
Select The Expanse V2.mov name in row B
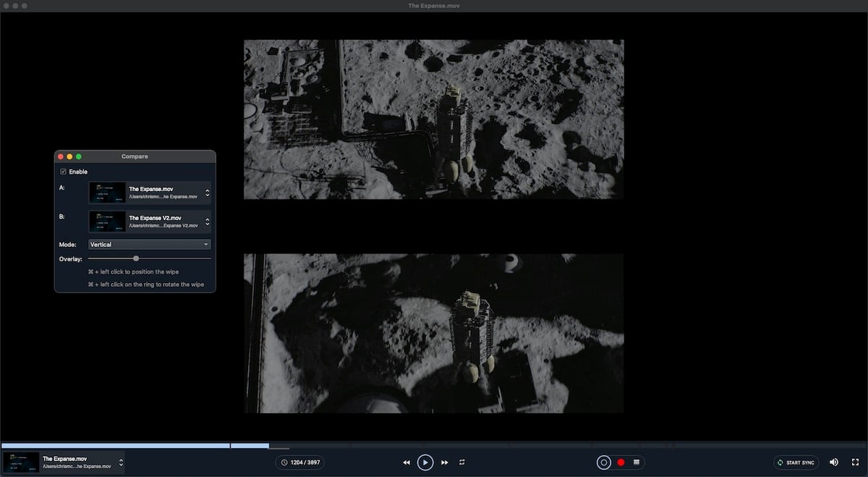156,218
